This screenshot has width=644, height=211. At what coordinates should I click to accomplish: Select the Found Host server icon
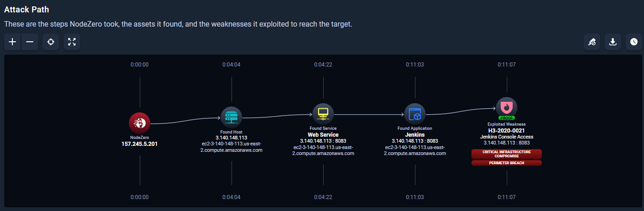232,117
